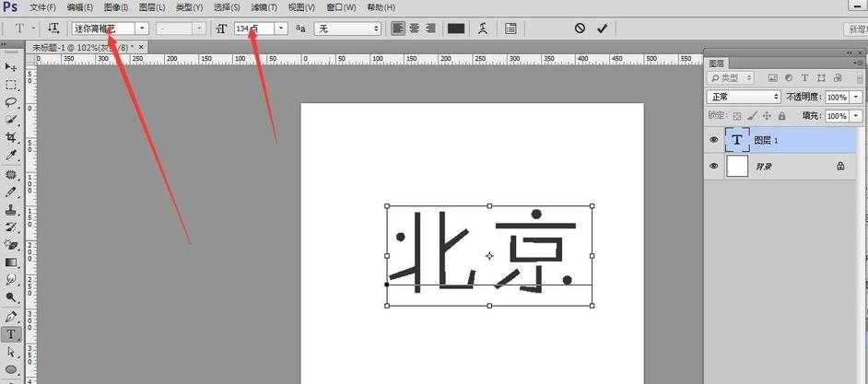Select the Lasso tool

point(11,102)
